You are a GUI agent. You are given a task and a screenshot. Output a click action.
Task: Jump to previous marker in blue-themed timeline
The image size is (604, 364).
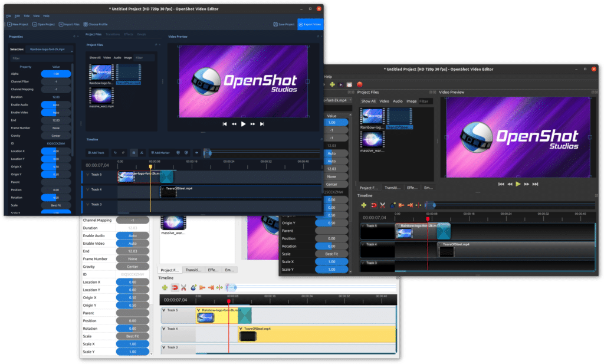[x=178, y=153]
